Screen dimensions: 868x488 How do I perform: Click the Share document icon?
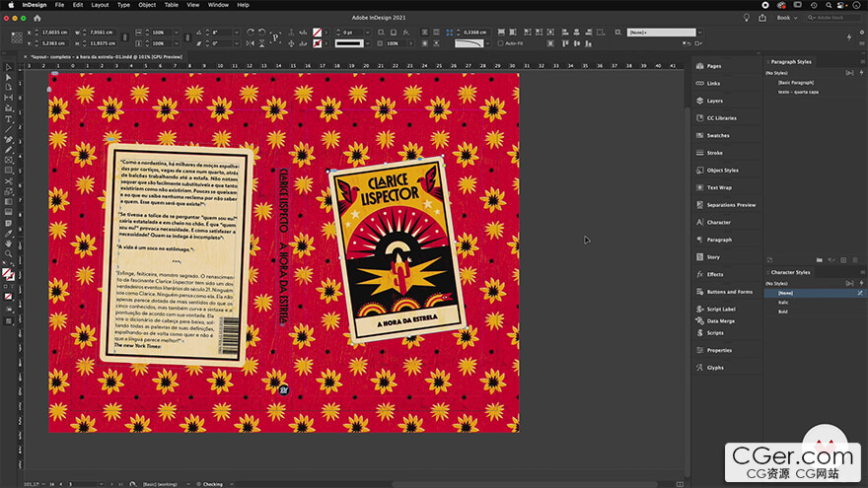(762, 18)
